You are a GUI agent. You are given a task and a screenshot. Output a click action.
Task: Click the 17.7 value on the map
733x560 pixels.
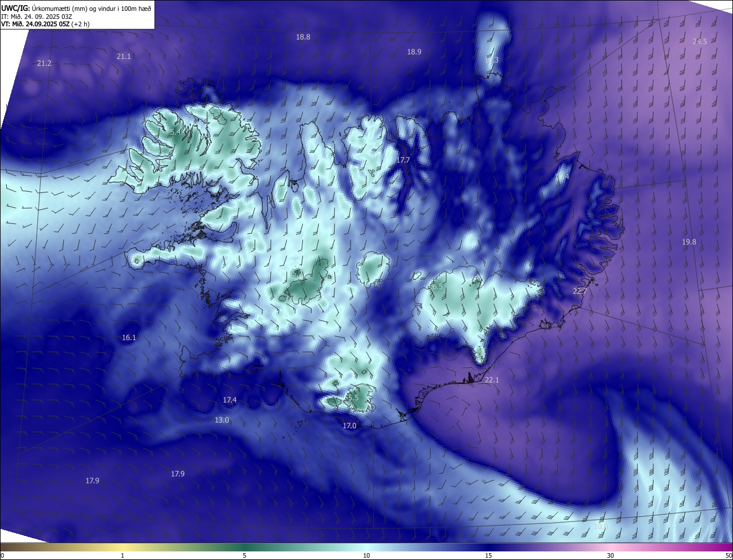point(403,160)
